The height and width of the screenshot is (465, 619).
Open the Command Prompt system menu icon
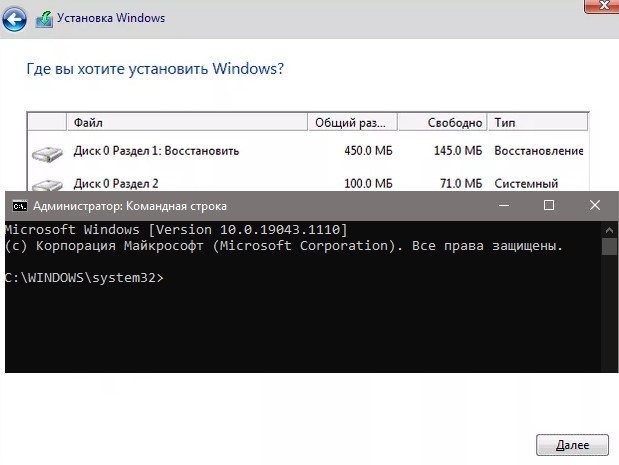coord(19,206)
